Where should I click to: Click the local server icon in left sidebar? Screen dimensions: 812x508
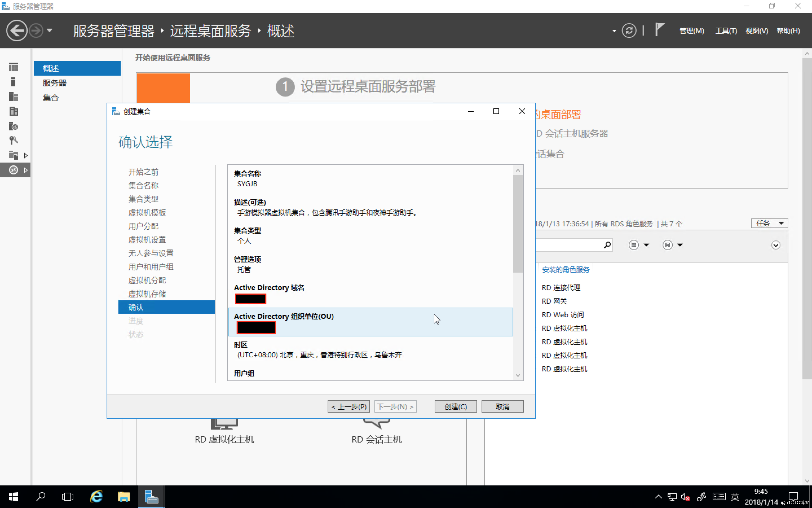(x=14, y=82)
